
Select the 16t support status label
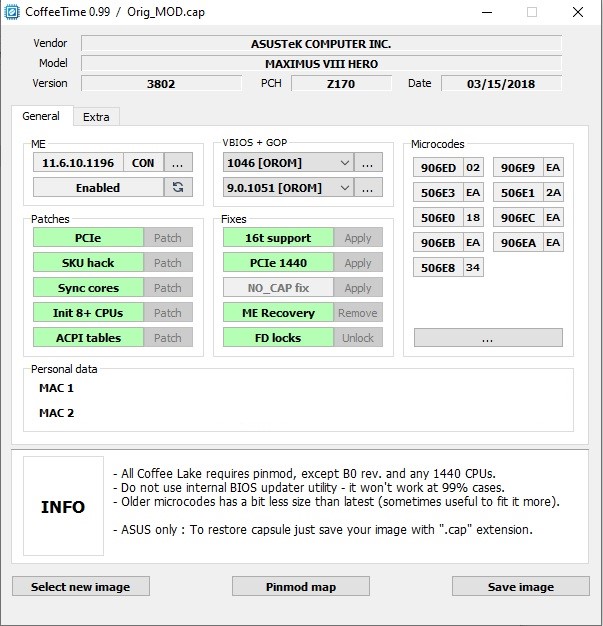[x=278, y=238]
